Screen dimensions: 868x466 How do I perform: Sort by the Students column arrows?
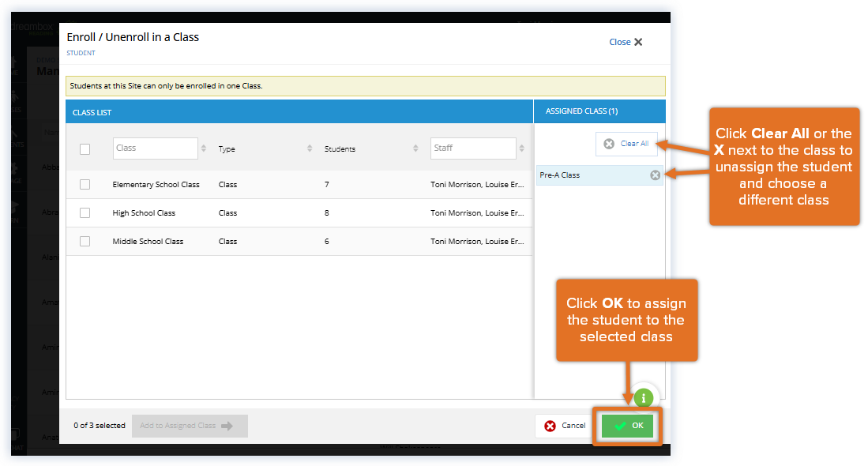tap(416, 148)
